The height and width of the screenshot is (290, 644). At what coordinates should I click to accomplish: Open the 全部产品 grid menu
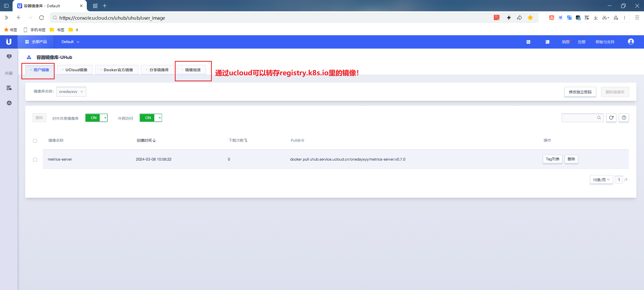coord(36,42)
